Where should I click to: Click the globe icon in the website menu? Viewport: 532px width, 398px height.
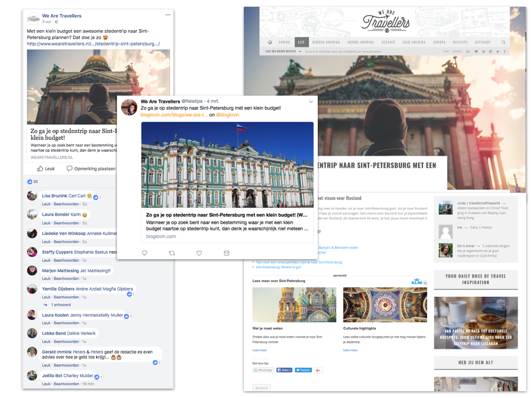click(270, 43)
